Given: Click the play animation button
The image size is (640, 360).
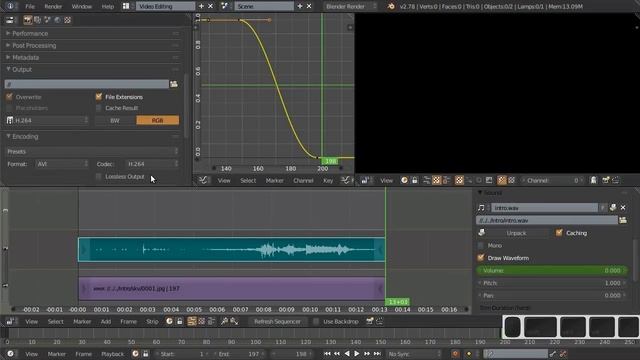Looking at the screenshot, I should [x=357, y=354].
